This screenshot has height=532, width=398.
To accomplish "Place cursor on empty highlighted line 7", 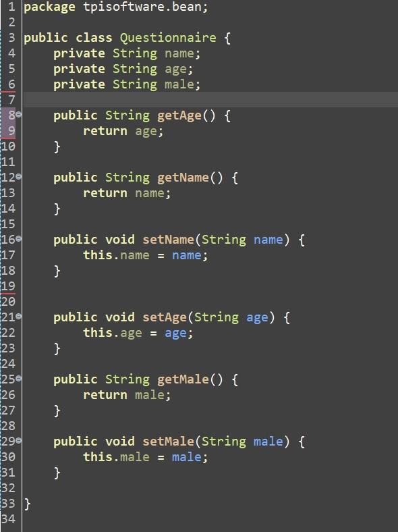I will [210, 99].
